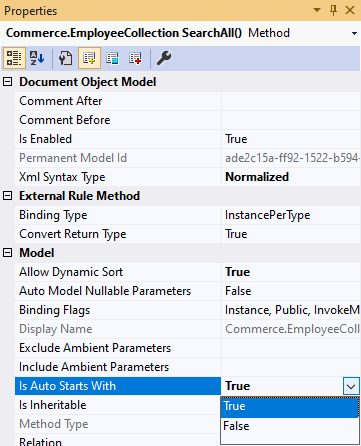Select the Binding Type property
Screen dimensions: 361x446
pyautogui.click(x=118, y=215)
